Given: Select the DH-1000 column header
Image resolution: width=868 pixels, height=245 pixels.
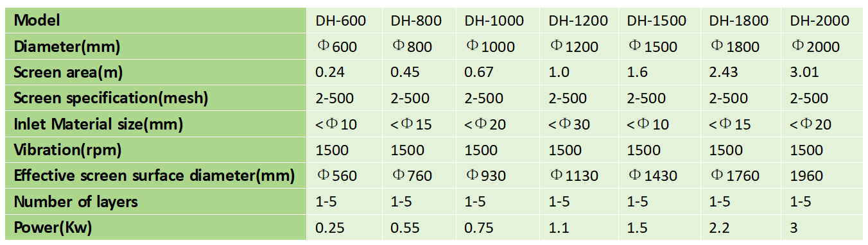Looking at the screenshot, I should coord(494,21).
